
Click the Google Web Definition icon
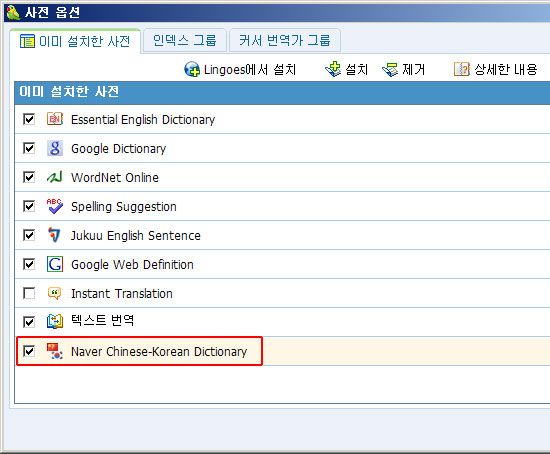pyautogui.click(x=55, y=264)
